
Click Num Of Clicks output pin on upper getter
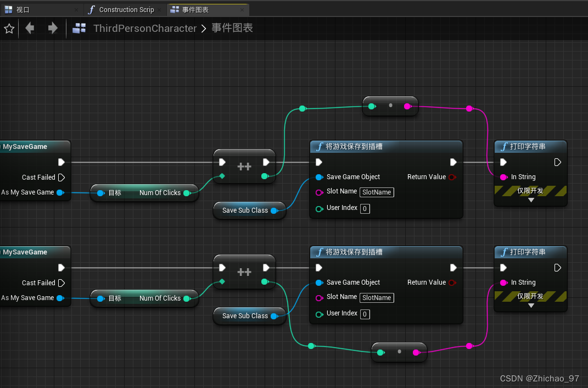coord(187,193)
